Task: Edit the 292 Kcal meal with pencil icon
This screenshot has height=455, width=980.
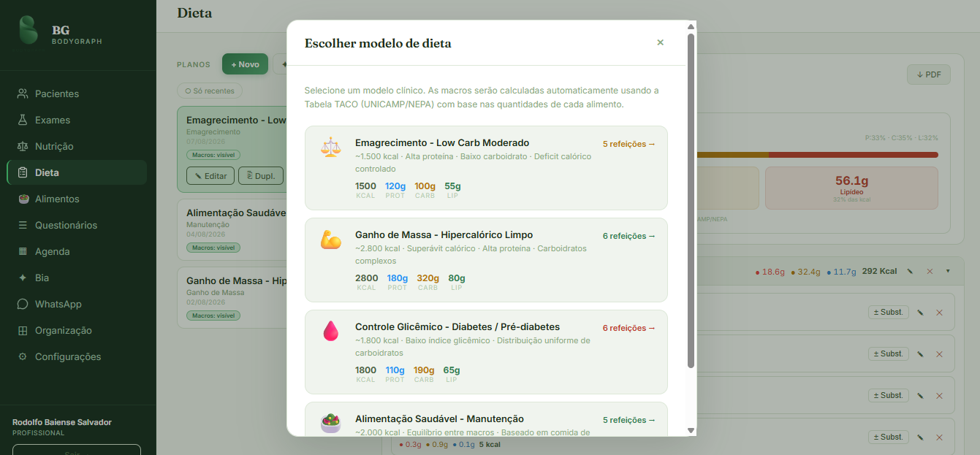Action: coord(911,271)
